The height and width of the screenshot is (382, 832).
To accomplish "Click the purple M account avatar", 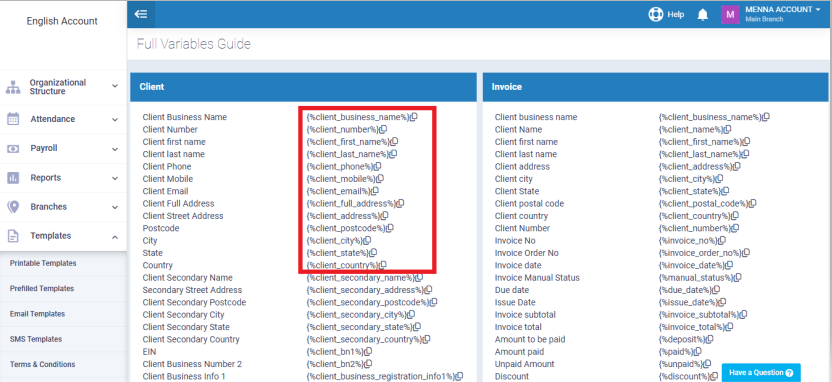I will [x=730, y=14].
